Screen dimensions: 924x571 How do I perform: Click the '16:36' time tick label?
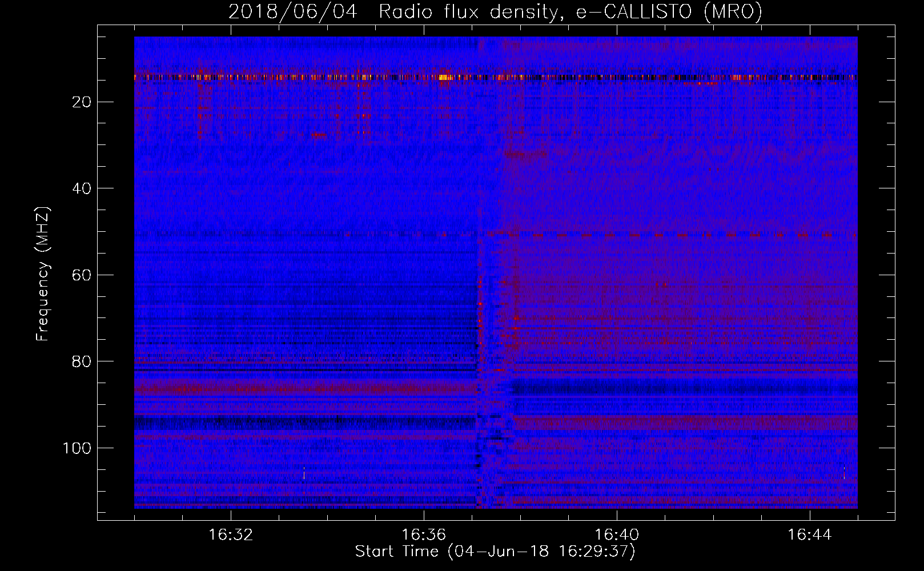click(424, 535)
